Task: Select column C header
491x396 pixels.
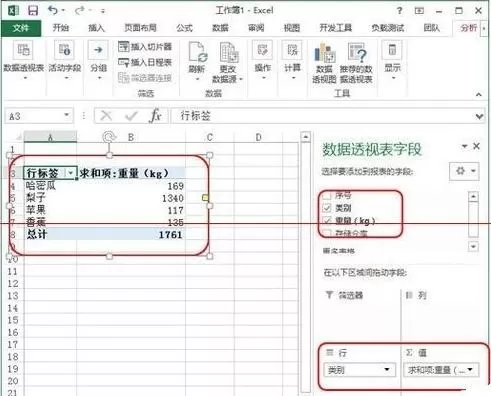Action: [210, 137]
